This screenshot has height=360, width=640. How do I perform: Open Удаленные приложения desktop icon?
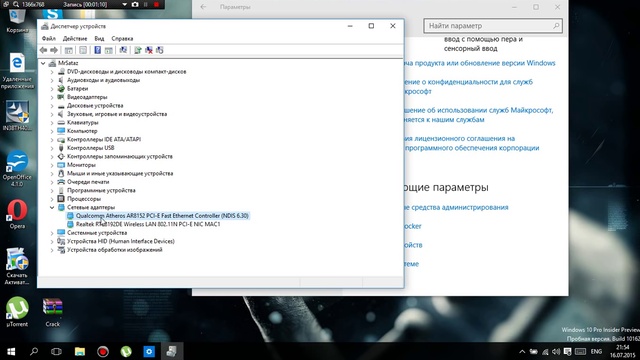pyautogui.click(x=17, y=71)
